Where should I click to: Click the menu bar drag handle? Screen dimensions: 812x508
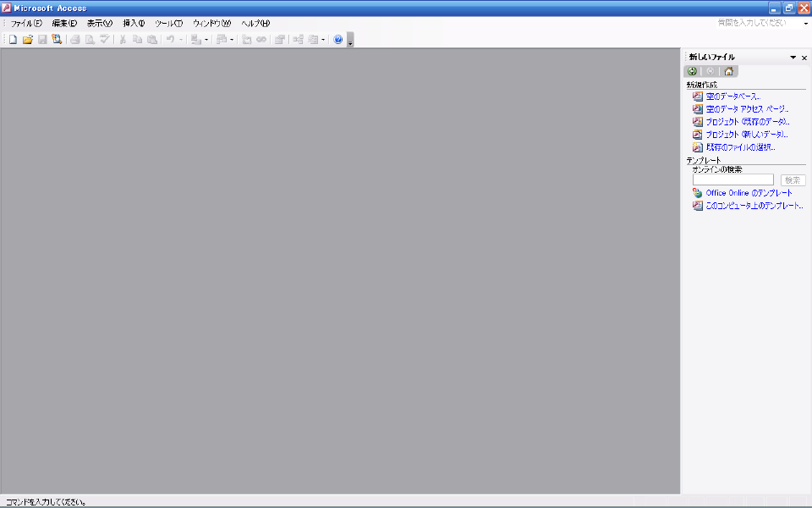(x=5, y=24)
